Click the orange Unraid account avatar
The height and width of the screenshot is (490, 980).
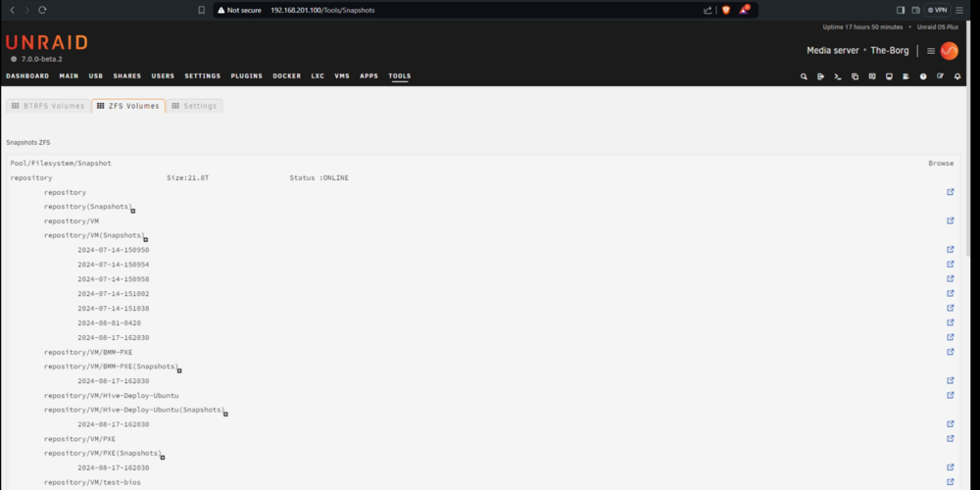[949, 51]
